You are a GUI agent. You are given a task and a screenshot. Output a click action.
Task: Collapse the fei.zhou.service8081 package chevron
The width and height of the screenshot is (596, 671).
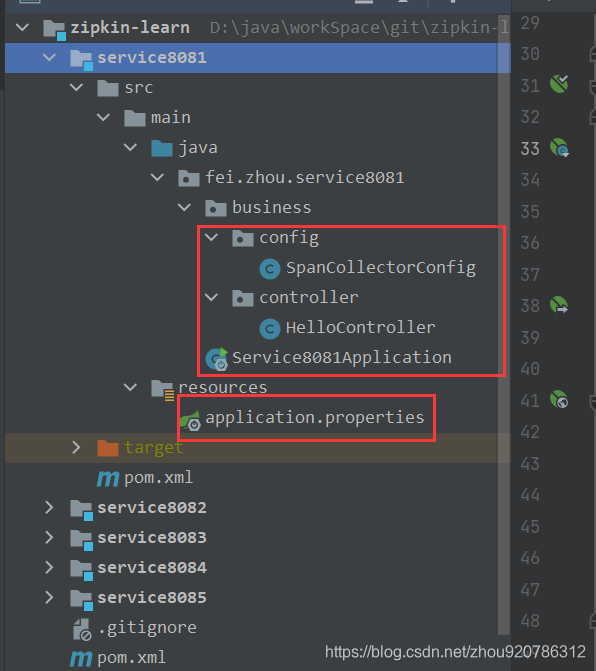pos(157,177)
